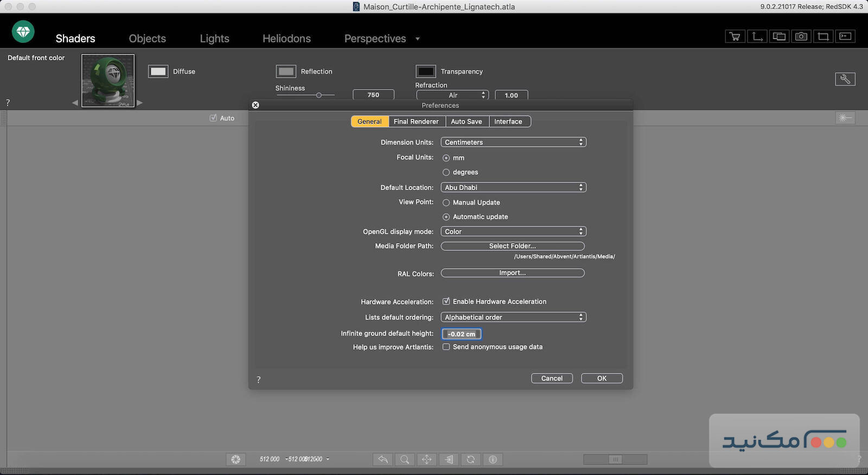Click the crop frame icon
Image resolution: width=868 pixels, height=475 pixels.
(823, 36)
